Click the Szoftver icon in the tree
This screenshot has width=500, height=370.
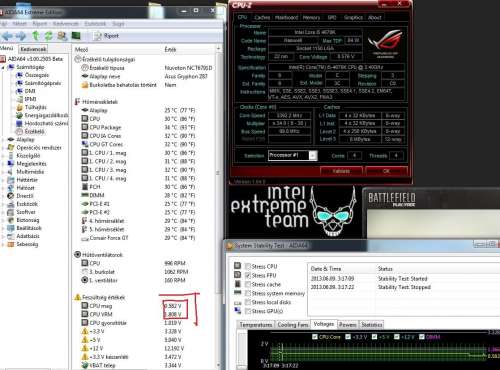click(x=11, y=212)
